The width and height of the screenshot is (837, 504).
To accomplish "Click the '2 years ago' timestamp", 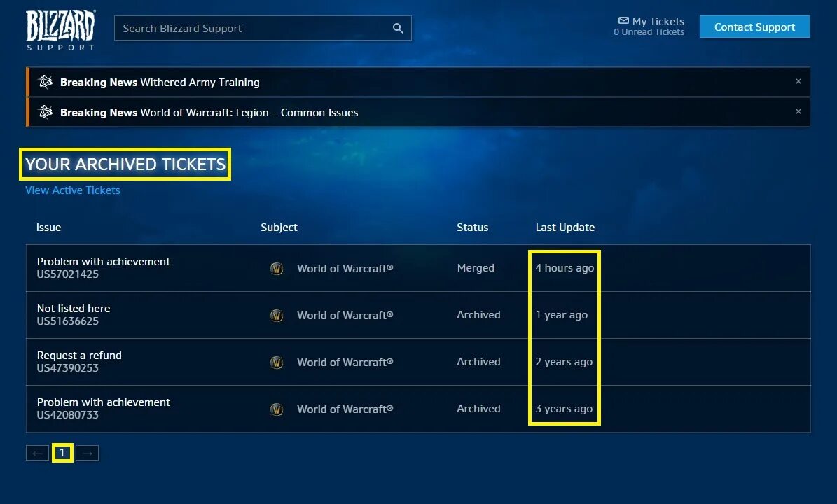I will pyautogui.click(x=565, y=362).
